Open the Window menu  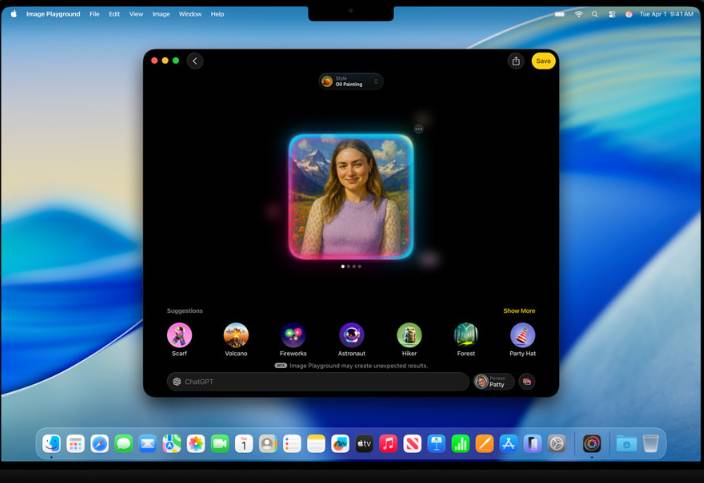click(x=190, y=14)
